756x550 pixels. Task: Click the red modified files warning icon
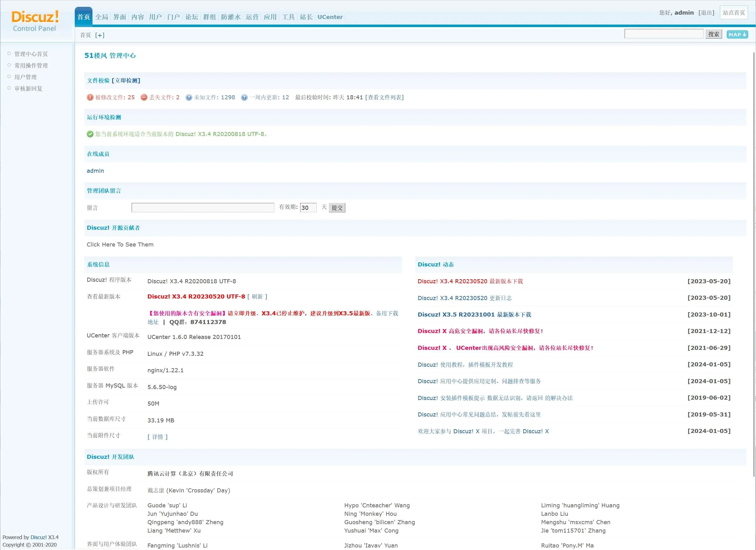pos(90,97)
